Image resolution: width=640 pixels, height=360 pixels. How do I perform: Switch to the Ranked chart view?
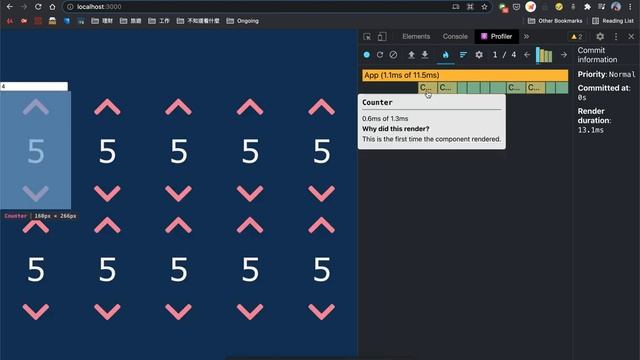[463, 55]
